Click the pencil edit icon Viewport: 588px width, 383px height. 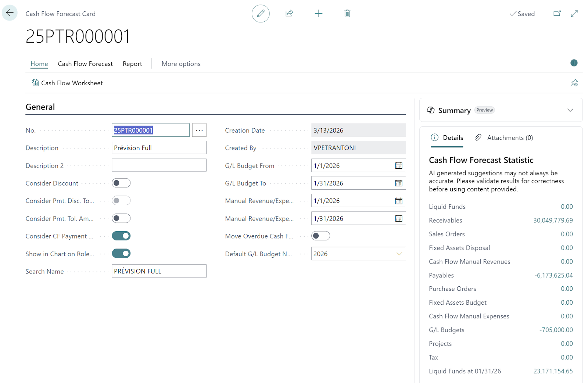coord(261,14)
